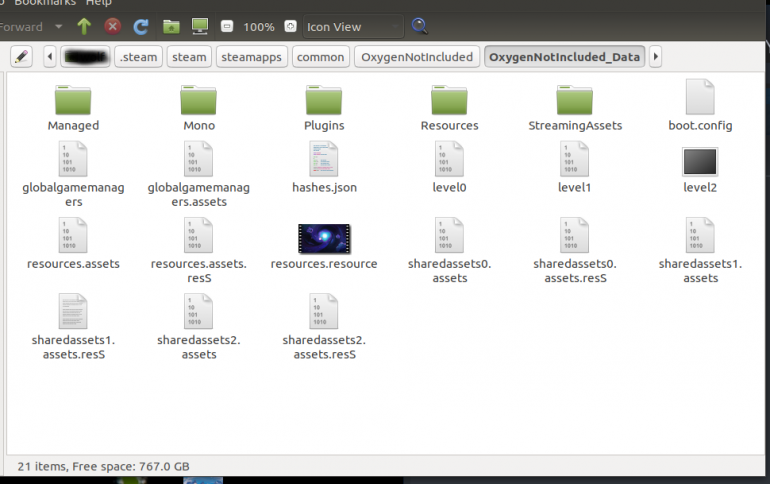Select the sharedassets0.assets file

click(x=449, y=250)
